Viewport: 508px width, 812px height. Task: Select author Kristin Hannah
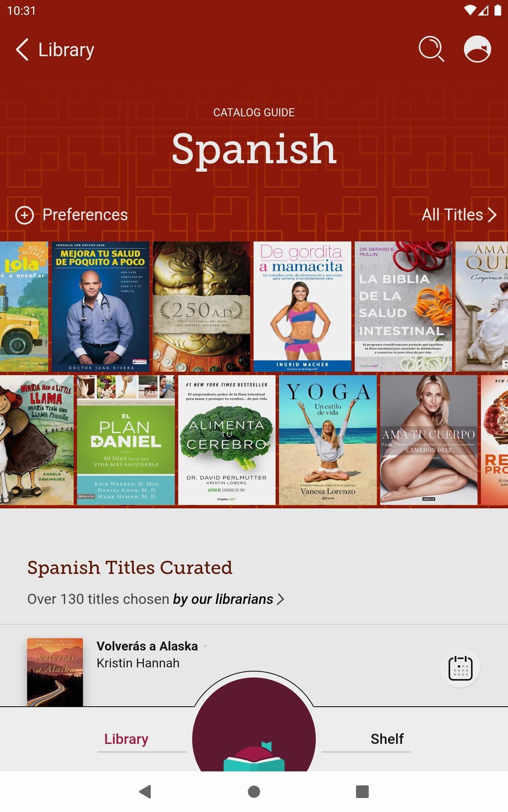(138, 663)
